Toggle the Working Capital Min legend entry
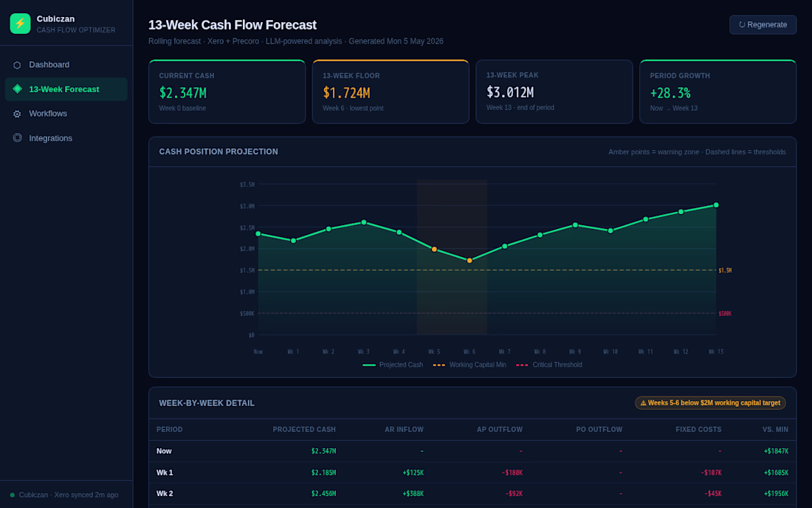This screenshot has height=508, width=812. click(469, 365)
